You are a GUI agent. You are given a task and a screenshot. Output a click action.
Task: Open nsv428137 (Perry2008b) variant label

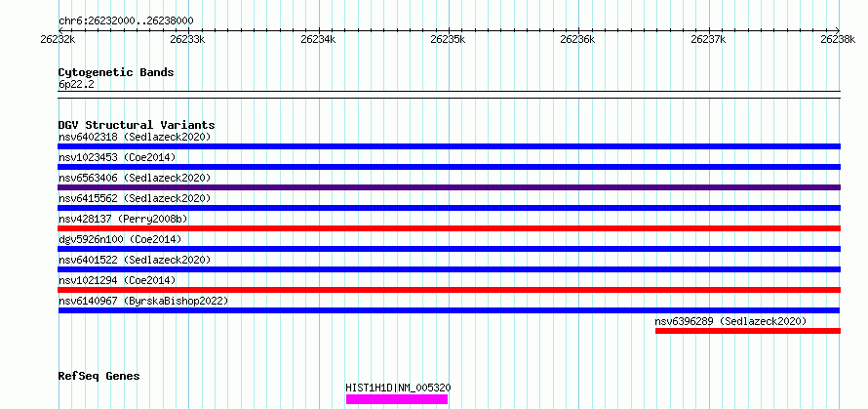(x=123, y=219)
